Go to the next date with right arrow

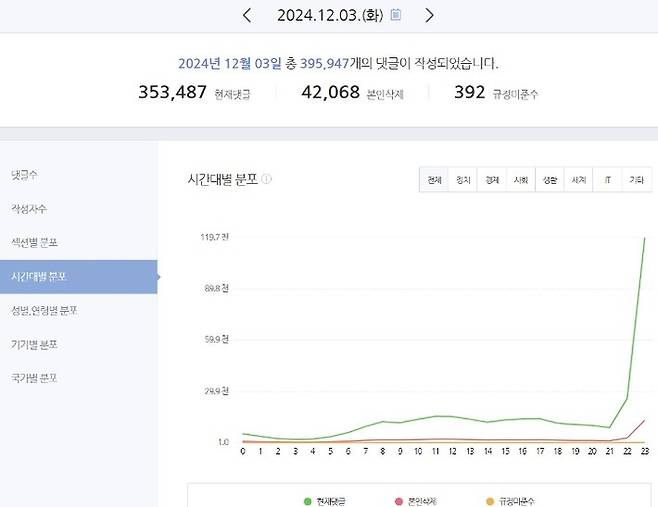(x=429, y=16)
